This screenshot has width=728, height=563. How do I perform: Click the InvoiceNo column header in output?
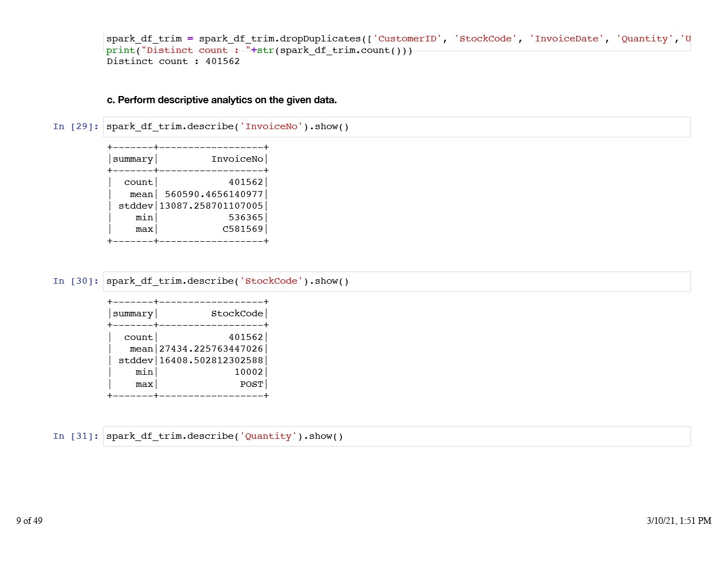click(x=237, y=159)
